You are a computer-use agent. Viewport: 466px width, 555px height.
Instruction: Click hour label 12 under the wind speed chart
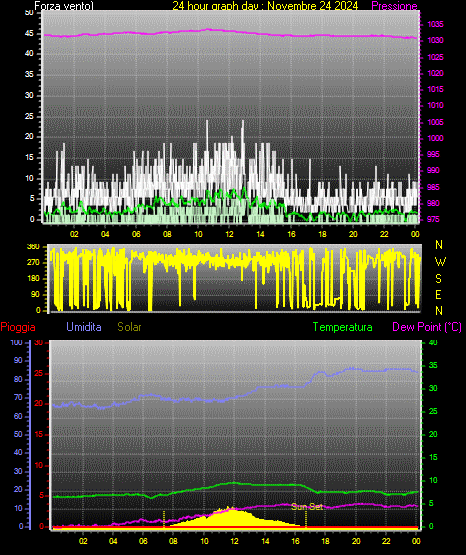point(230,234)
